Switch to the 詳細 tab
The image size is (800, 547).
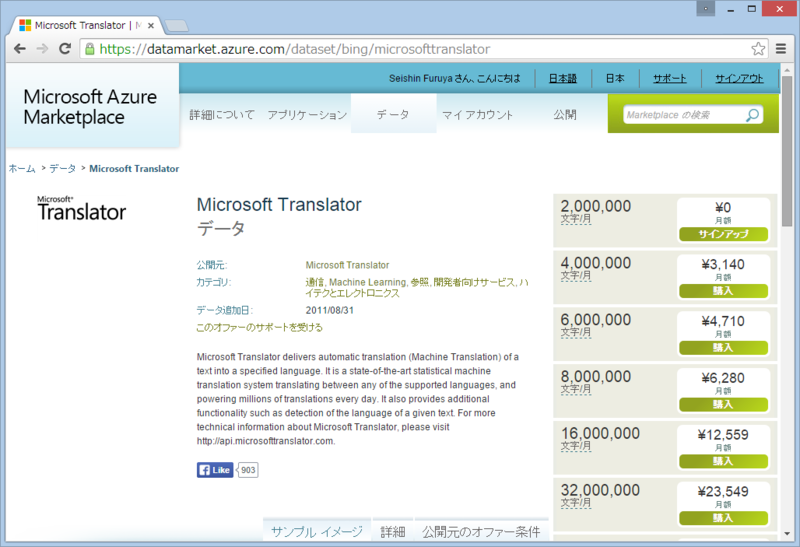[393, 531]
